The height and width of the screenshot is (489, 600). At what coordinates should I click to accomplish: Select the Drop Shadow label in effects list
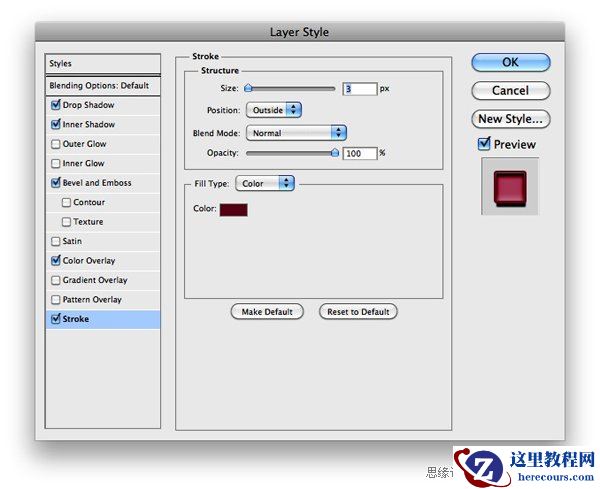pyautogui.click(x=88, y=105)
